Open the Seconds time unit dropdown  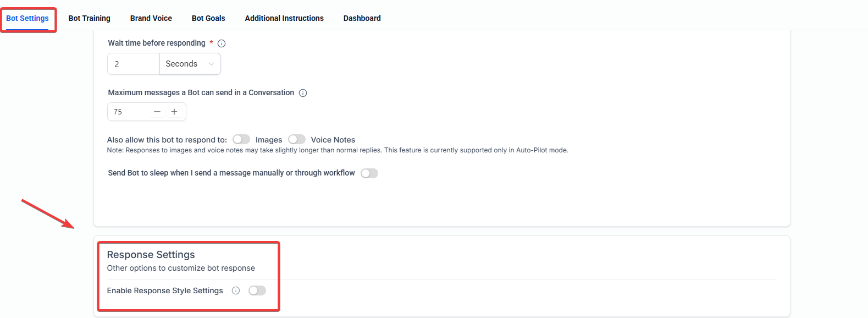[x=190, y=64]
